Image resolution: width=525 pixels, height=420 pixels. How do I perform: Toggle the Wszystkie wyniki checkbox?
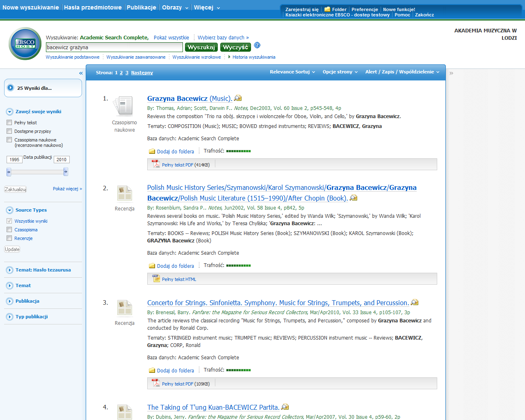tap(9, 221)
